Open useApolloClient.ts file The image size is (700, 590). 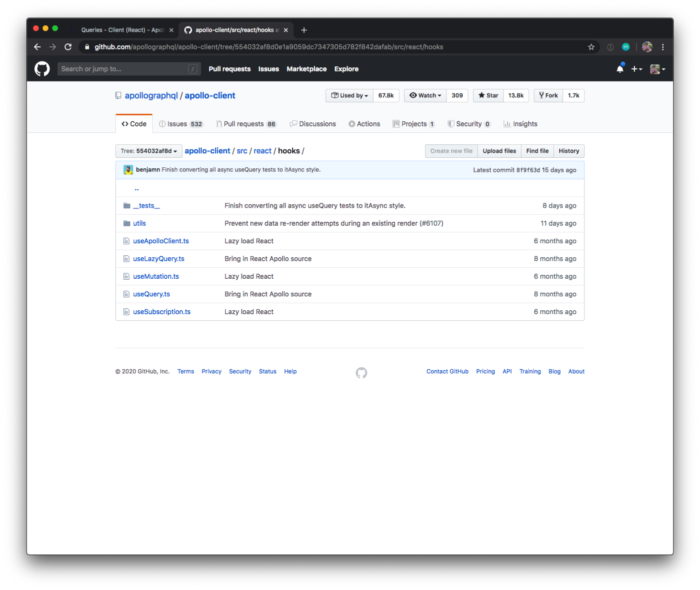click(161, 241)
